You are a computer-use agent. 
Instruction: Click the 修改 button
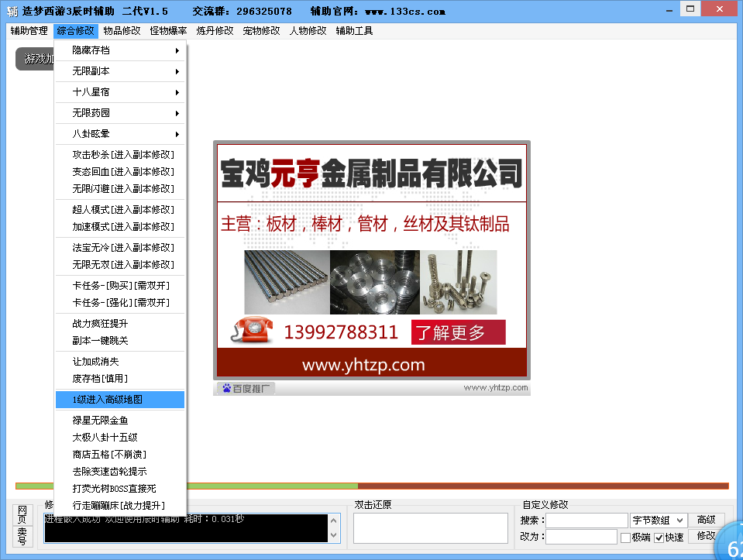coord(706,535)
